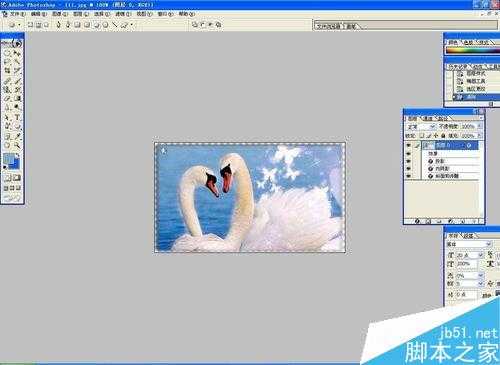Image resolution: width=500 pixels, height=365 pixels.
Task: Switch to the 路径 (Paths) tab
Action: pos(443,118)
